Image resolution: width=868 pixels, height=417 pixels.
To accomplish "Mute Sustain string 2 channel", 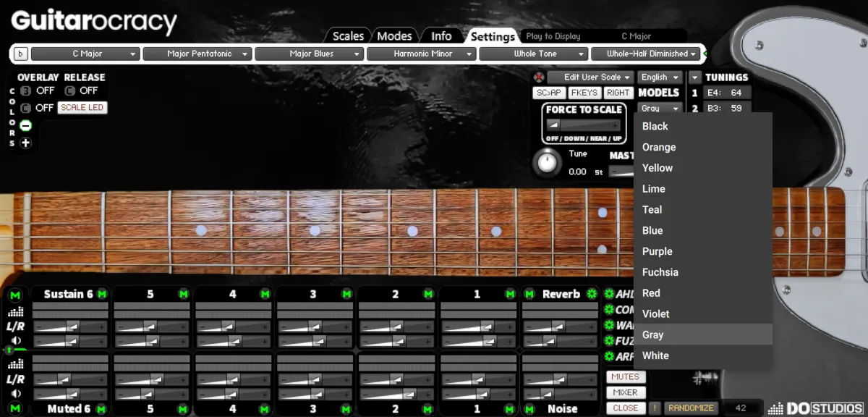I will [x=428, y=294].
